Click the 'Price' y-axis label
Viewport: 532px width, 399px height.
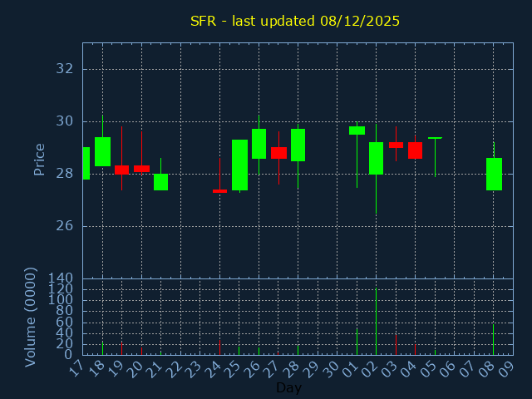39,159
